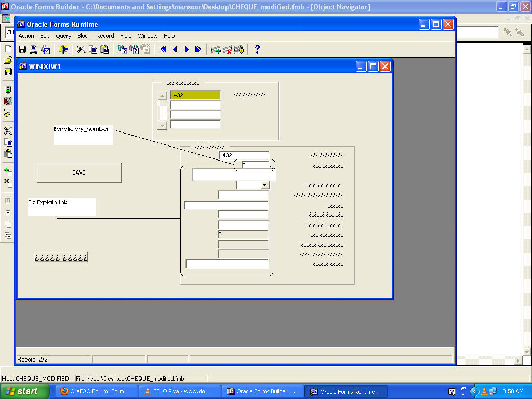Switch to Oracle Forms Builder taskbar item

[262, 392]
